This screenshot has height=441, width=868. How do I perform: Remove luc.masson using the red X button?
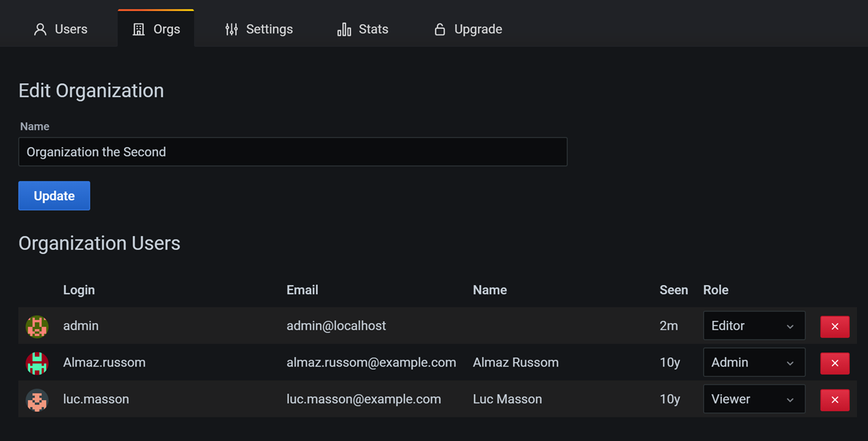pyautogui.click(x=835, y=399)
